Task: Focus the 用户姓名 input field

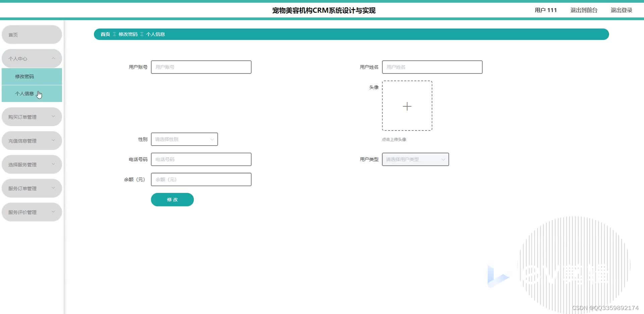Action: [432, 67]
